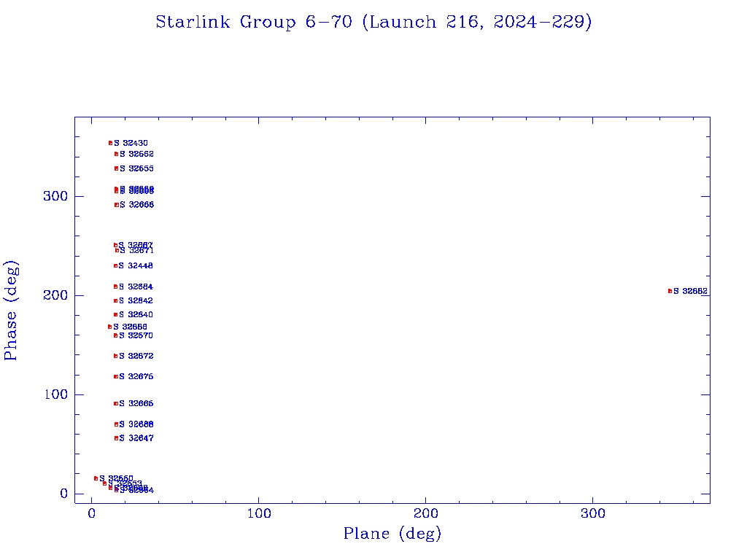Click the 100 tick on Phase axis

(55, 394)
